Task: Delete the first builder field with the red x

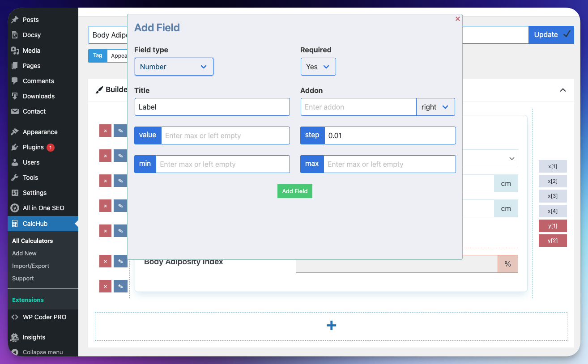Action: 105,130
